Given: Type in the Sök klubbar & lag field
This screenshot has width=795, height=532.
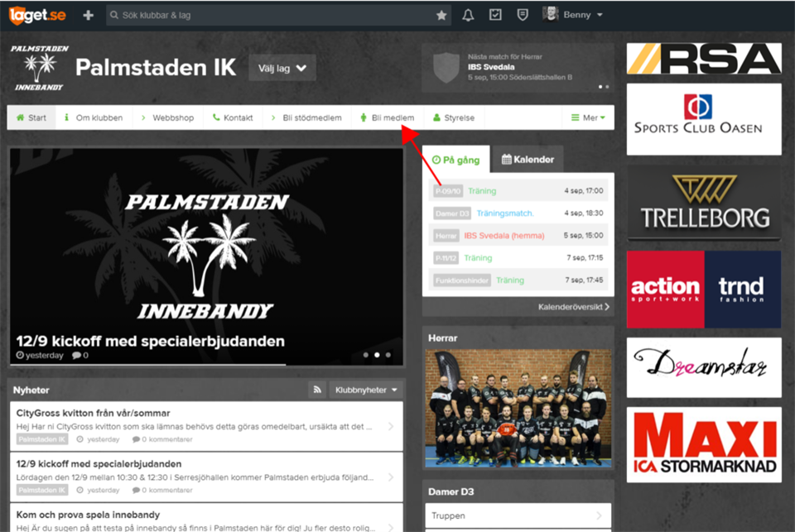Looking at the screenshot, I should [x=273, y=15].
